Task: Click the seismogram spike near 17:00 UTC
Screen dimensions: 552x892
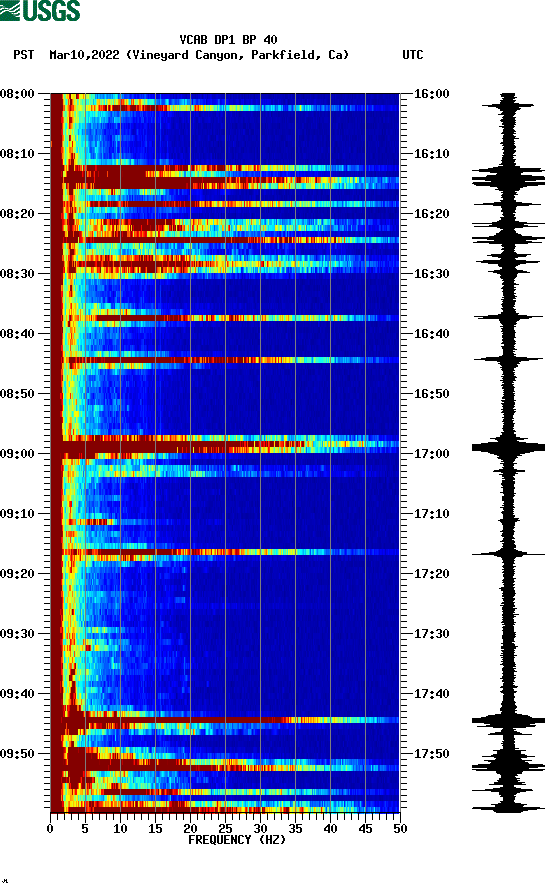Action: coord(508,448)
